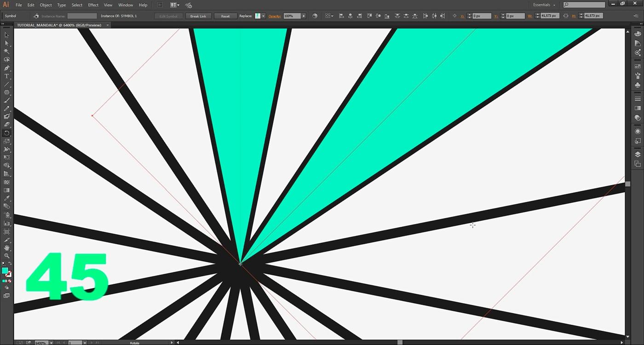Open the Artboards panel
Screen dimensions: 644x345
(x=638, y=164)
